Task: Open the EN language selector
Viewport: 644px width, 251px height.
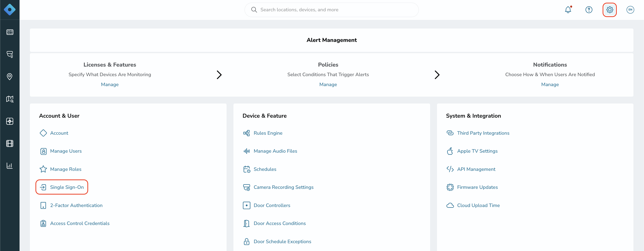Action: [630, 10]
